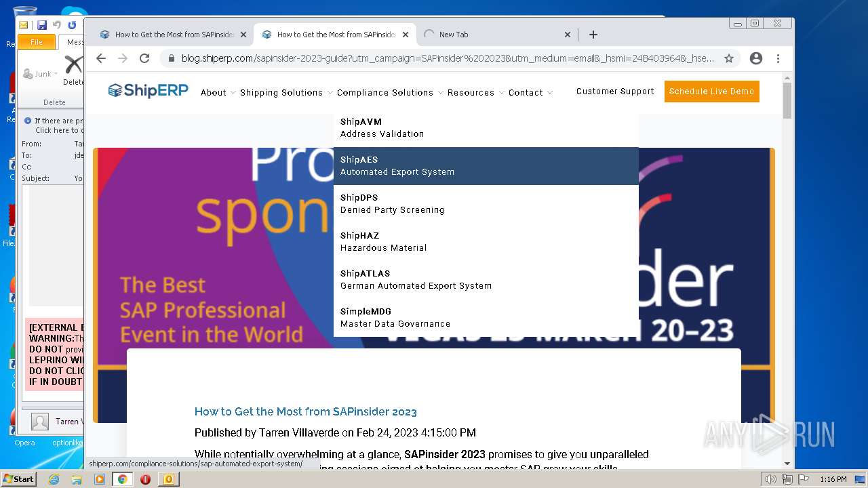The height and width of the screenshot is (488, 868).
Task: Open the Chrome profile avatar icon
Action: 756,58
